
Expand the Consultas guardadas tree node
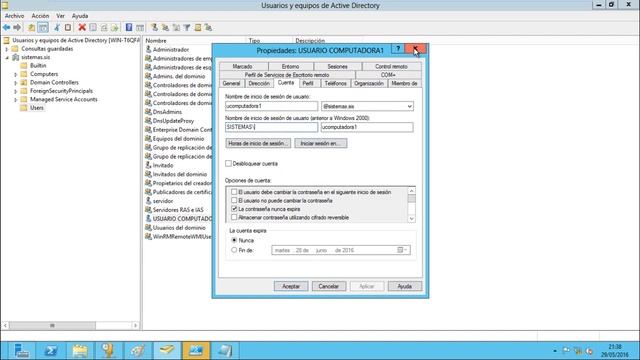click(x=7, y=49)
